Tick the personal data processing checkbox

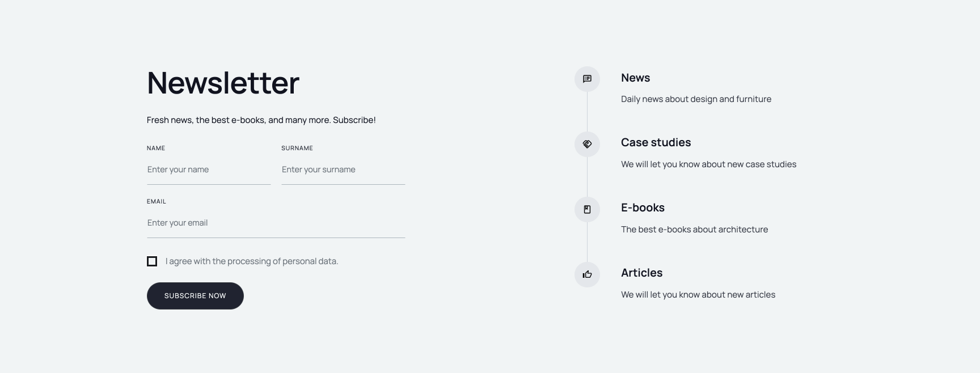pos(152,261)
